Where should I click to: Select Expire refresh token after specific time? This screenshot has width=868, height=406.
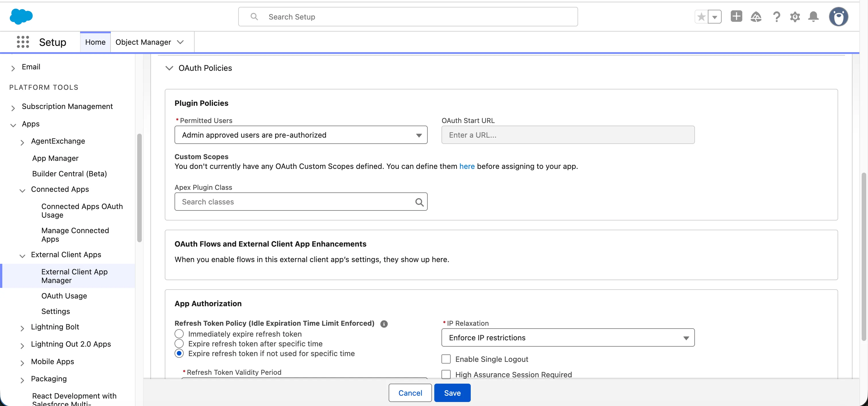click(179, 344)
